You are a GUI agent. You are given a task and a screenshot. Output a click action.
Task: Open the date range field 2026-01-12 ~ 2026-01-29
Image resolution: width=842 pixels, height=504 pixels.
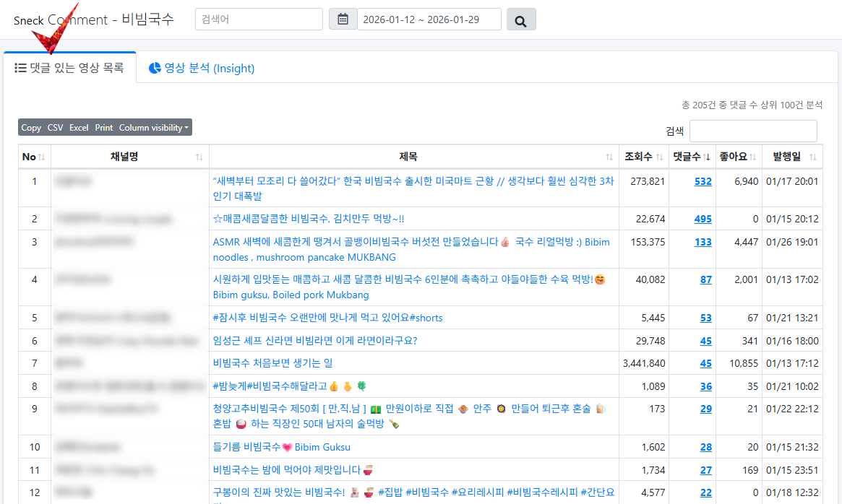point(429,19)
